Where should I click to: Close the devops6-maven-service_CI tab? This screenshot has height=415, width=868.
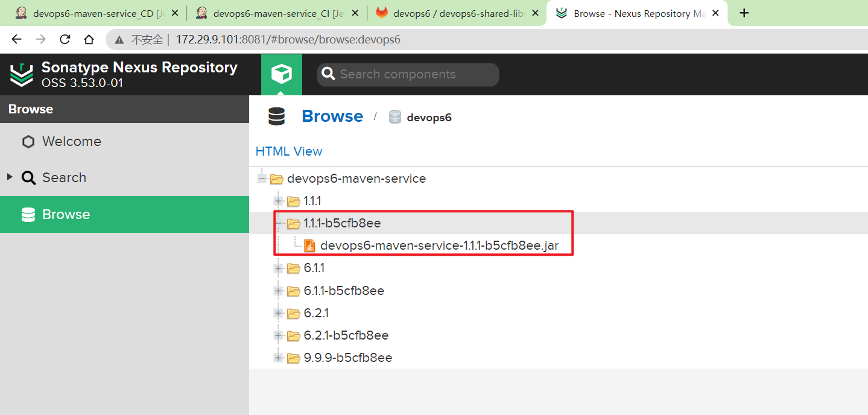click(x=355, y=13)
